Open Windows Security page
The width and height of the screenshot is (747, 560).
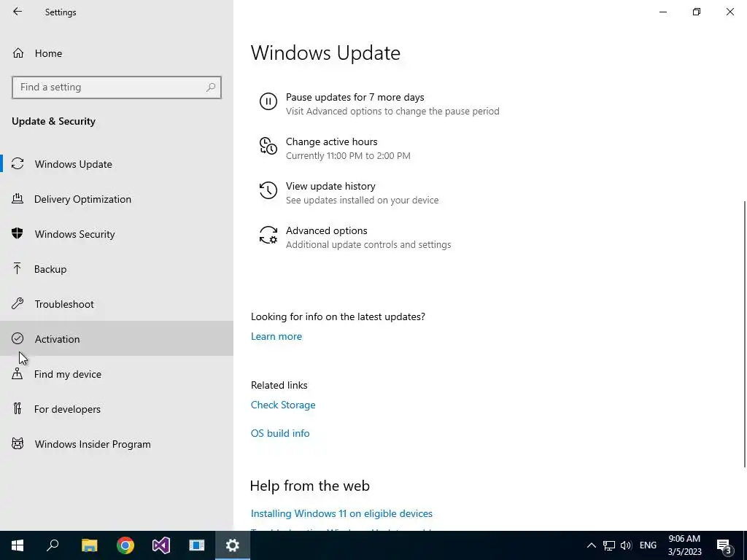(117, 234)
